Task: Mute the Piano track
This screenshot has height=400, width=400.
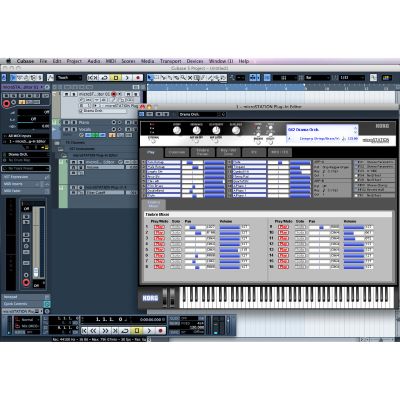Action: coord(65,123)
